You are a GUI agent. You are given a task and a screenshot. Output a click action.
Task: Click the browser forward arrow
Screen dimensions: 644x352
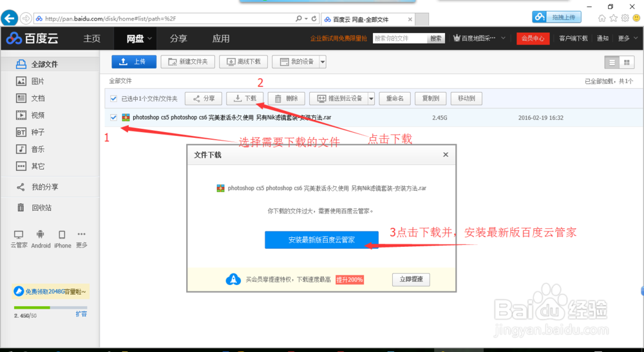[26, 18]
